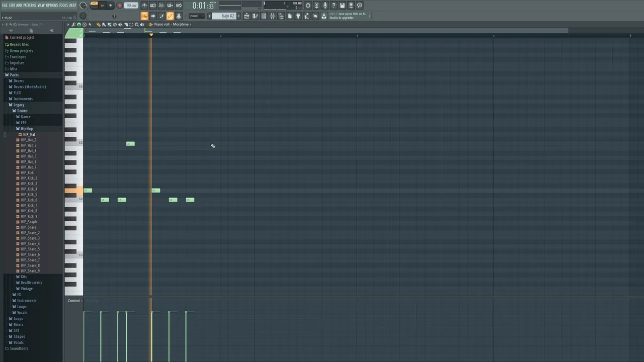644x362 pixels.
Task: Click the render/export save icon
Action: (351, 6)
